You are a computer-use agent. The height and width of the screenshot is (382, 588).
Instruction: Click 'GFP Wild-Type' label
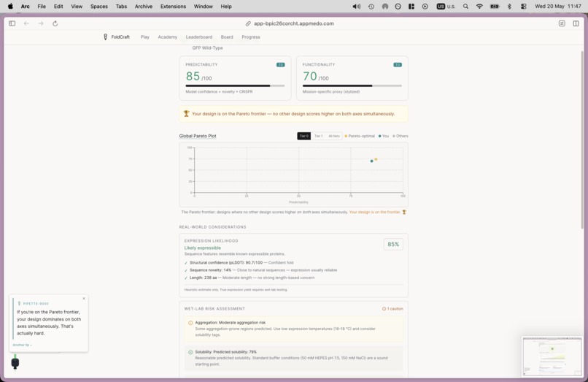pyautogui.click(x=207, y=47)
